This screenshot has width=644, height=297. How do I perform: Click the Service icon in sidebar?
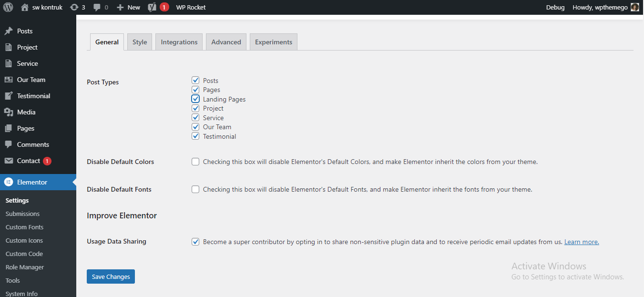point(9,63)
